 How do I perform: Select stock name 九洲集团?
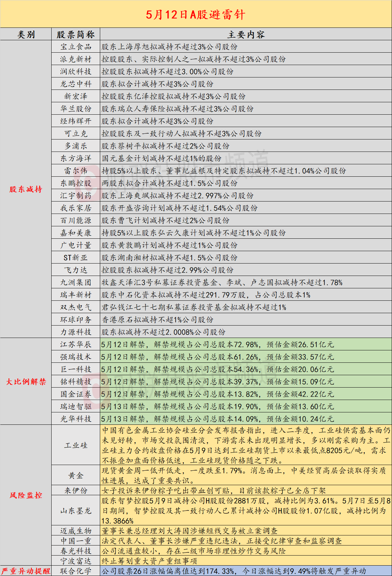click(x=76, y=282)
